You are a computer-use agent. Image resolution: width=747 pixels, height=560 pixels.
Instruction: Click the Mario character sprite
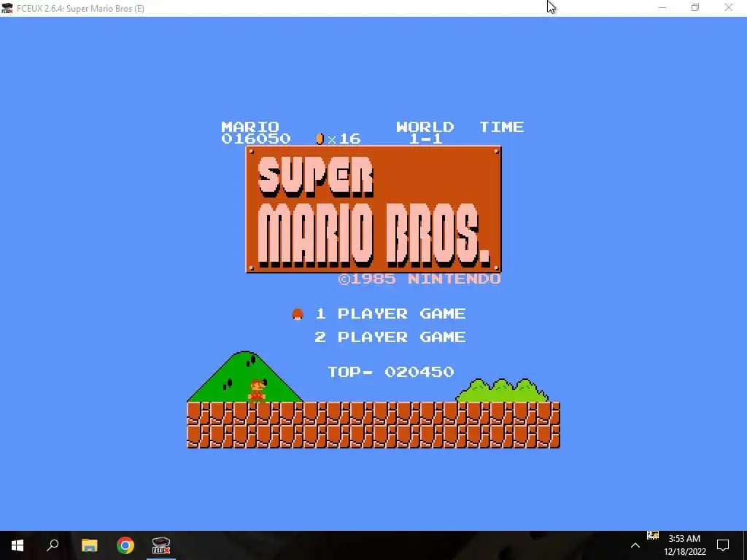pyautogui.click(x=256, y=391)
